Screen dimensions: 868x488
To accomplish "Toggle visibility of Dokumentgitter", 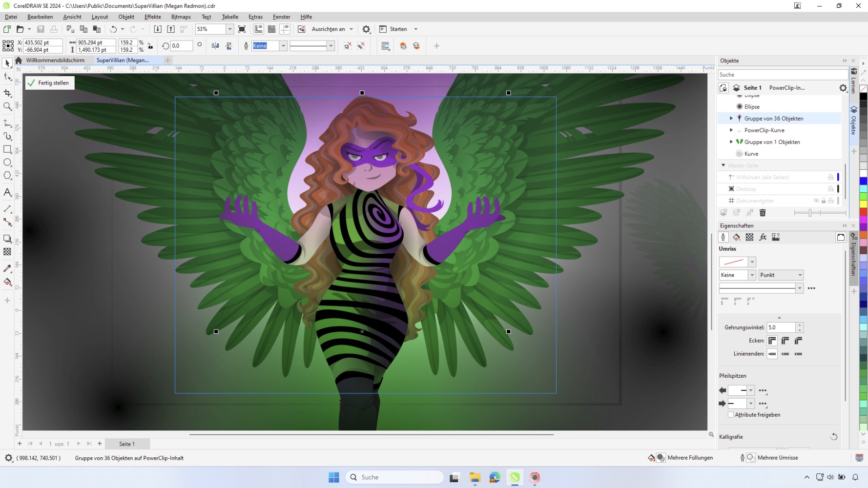I will [816, 201].
